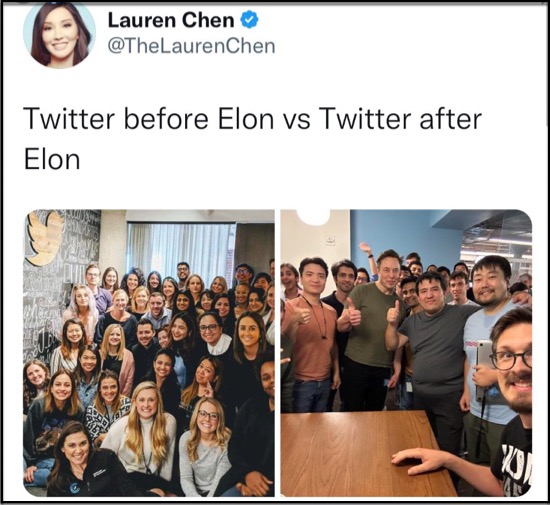550x505 pixels.
Task: Click the raised waving hand in right photo
Action: (365, 248)
